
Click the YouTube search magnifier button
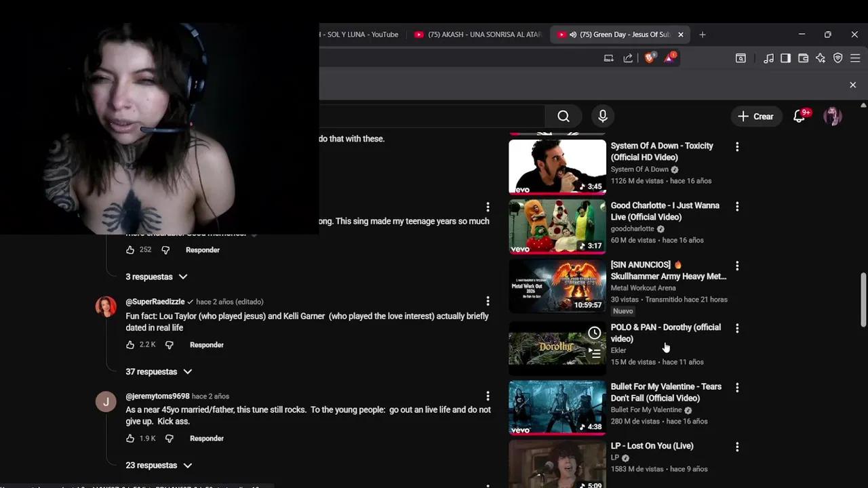(x=564, y=117)
